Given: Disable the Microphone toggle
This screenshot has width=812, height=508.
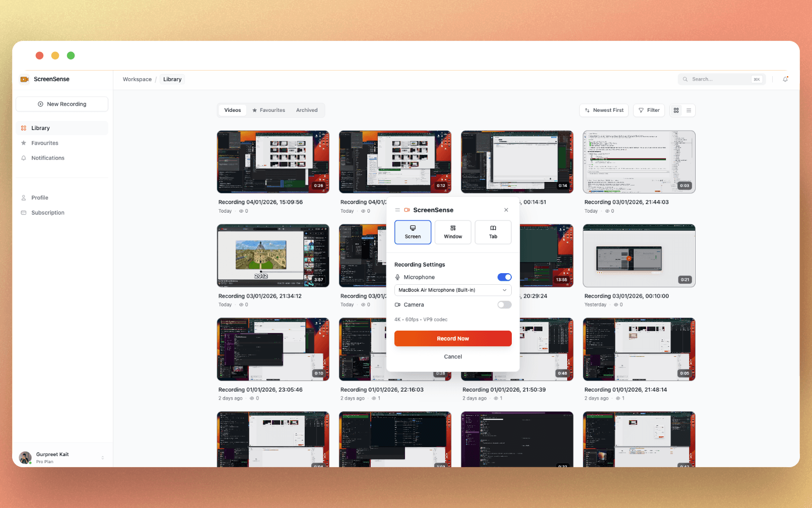Looking at the screenshot, I should click(x=504, y=277).
